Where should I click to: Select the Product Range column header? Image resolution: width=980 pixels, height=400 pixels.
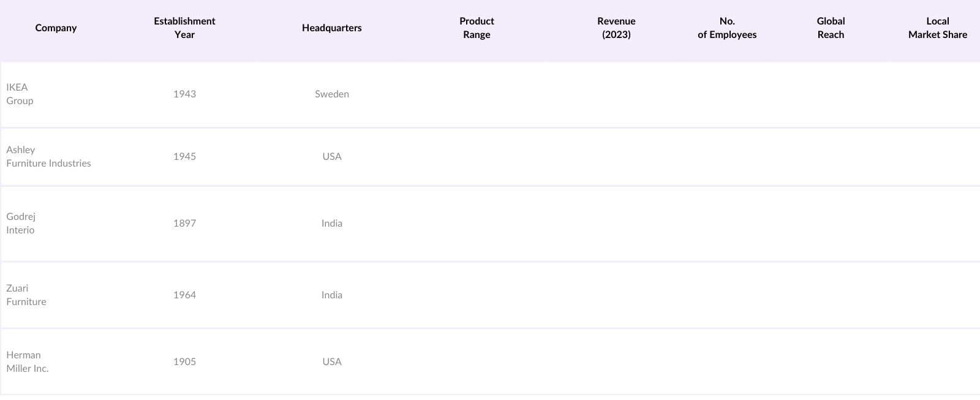[x=477, y=28]
